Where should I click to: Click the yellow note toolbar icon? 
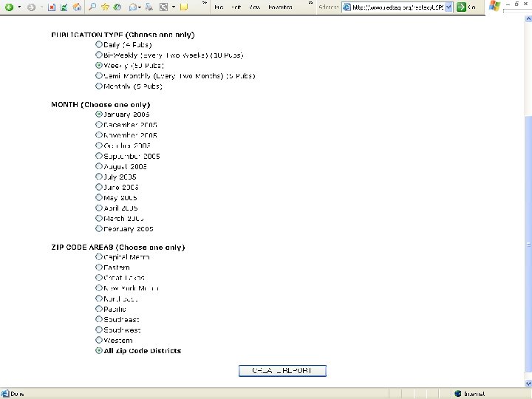[x=184, y=7]
